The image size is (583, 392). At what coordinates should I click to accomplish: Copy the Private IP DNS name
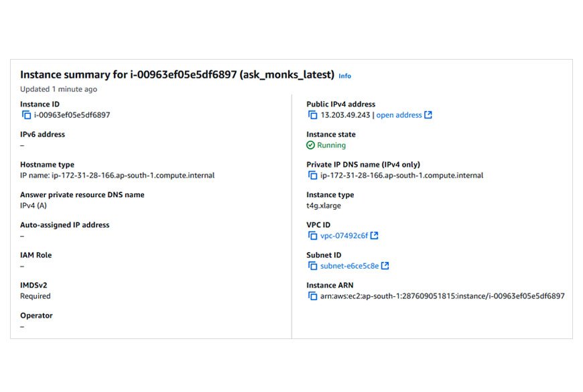coord(312,176)
